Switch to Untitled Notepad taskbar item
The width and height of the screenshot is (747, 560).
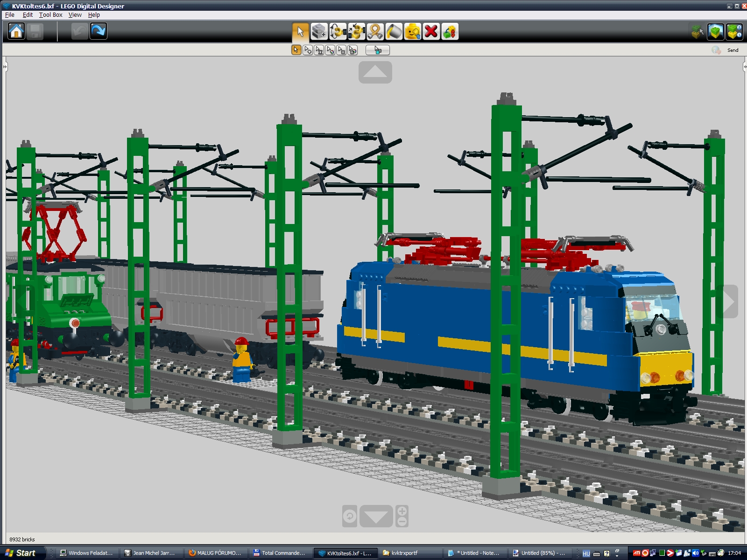pyautogui.click(x=474, y=553)
